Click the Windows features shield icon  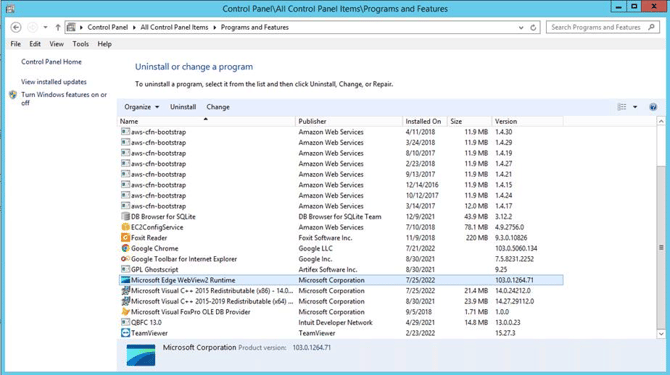pyautogui.click(x=13, y=95)
